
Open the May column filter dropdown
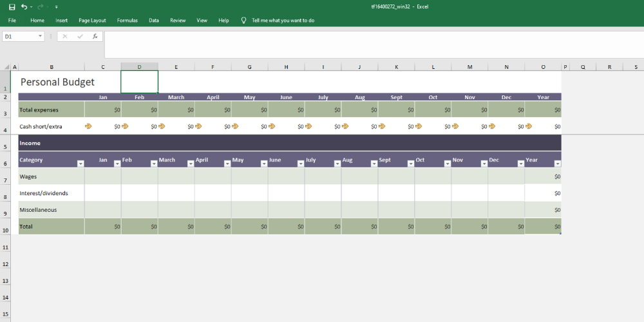(264, 164)
